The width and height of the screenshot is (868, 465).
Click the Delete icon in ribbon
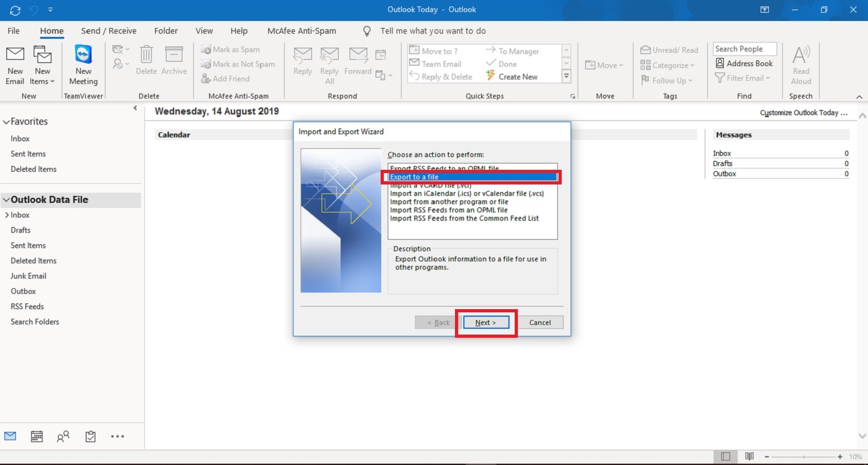pyautogui.click(x=146, y=60)
